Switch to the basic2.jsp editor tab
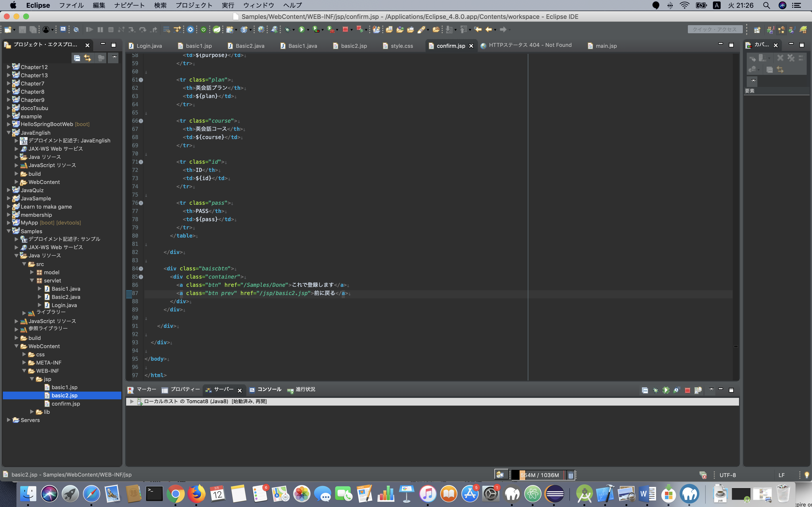This screenshot has height=507, width=812. click(354, 46)
